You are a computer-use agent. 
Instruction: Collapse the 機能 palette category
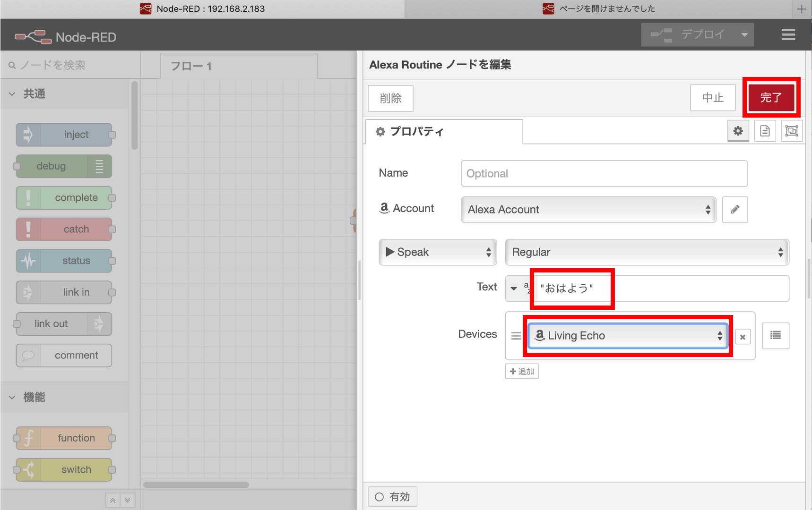(x=64, y=397)
